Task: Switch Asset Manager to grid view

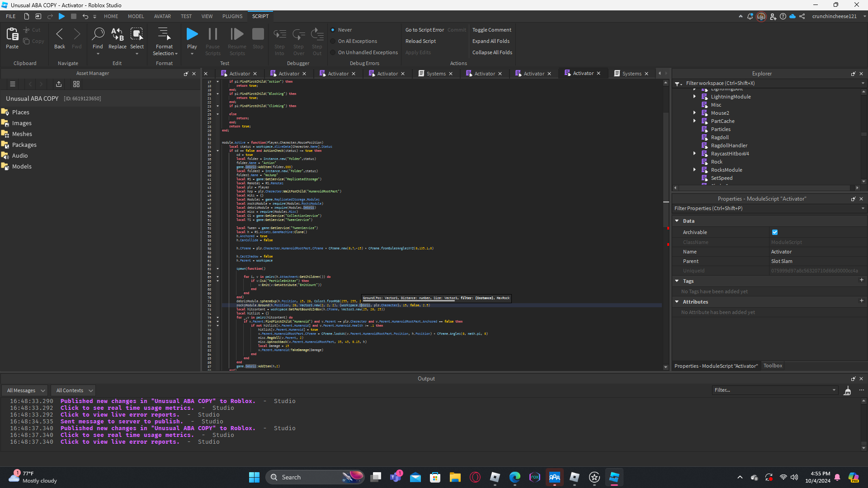Action: click(x=76, y=84)
